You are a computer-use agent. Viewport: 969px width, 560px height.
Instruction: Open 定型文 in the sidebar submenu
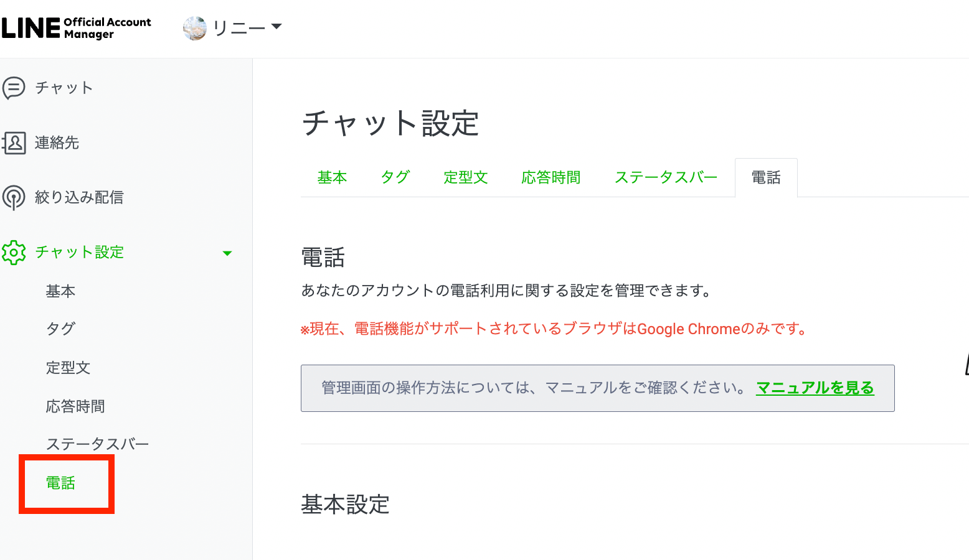click(68, 368)
